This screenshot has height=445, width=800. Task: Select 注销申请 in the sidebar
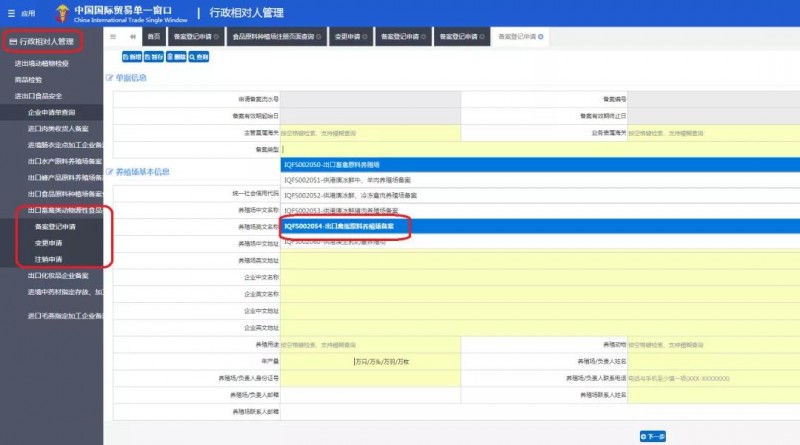click(x=49, y=259)
